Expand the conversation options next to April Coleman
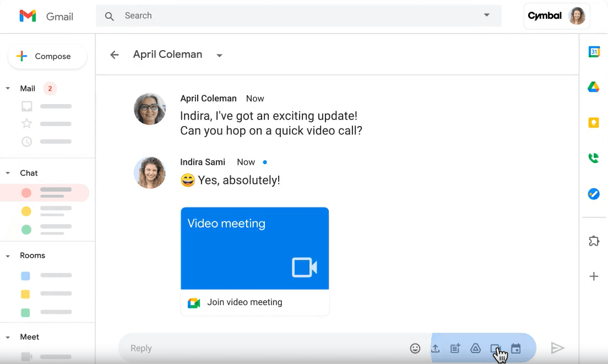Viewport: 608px width, 364px height. pyautogui.click(x=219, y=55)
